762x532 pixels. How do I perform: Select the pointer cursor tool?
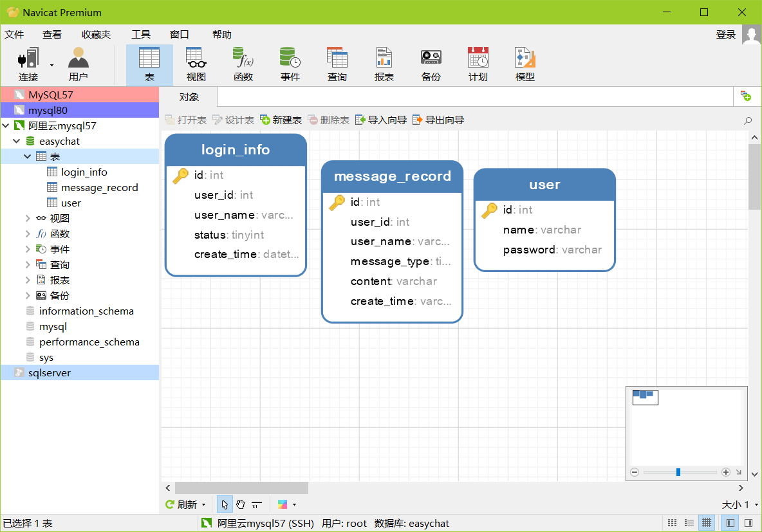pos(225,504)
